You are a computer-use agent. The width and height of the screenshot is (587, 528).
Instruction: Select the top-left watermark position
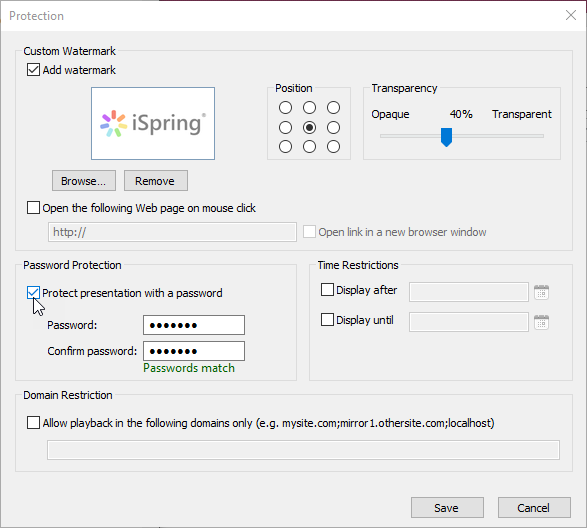285,107
